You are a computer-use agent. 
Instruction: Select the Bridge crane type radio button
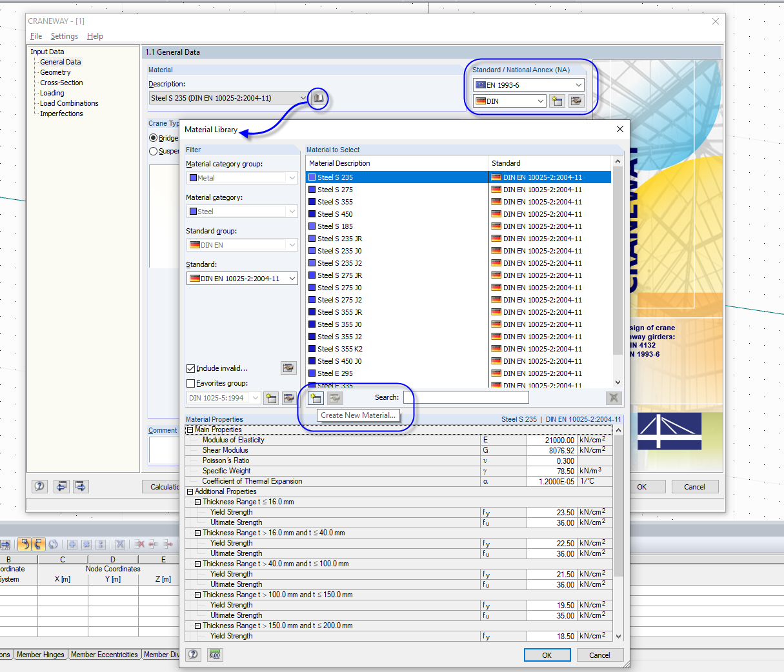coord(154,138)
